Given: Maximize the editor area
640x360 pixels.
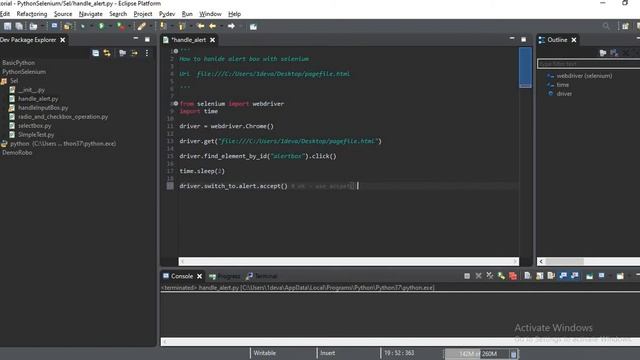Looking at the screenshot, I should 524,40.
